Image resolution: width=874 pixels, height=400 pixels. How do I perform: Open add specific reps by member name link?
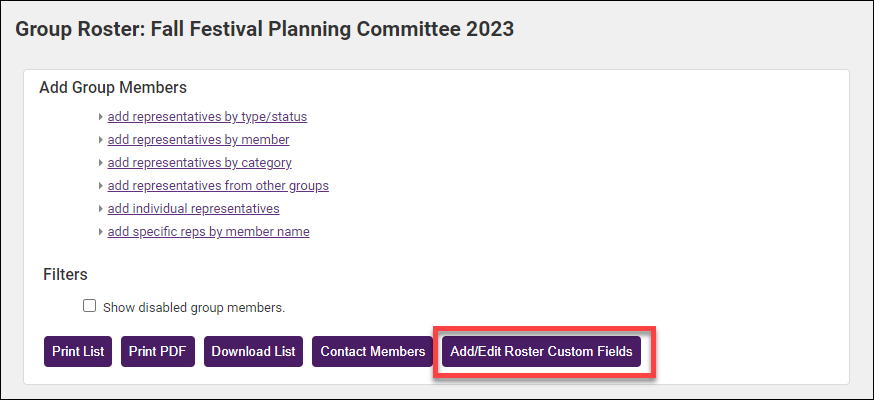(x=208, y=232)
